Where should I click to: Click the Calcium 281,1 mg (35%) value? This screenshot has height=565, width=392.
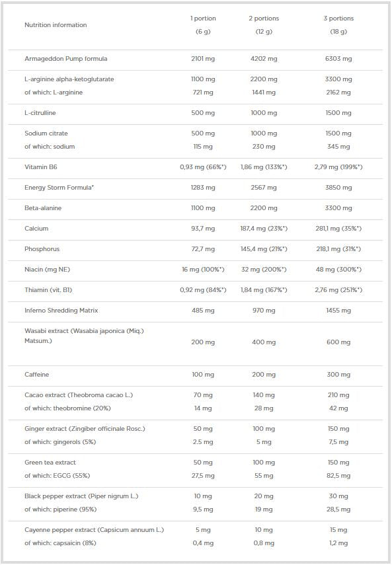click(x=338, y=229)
